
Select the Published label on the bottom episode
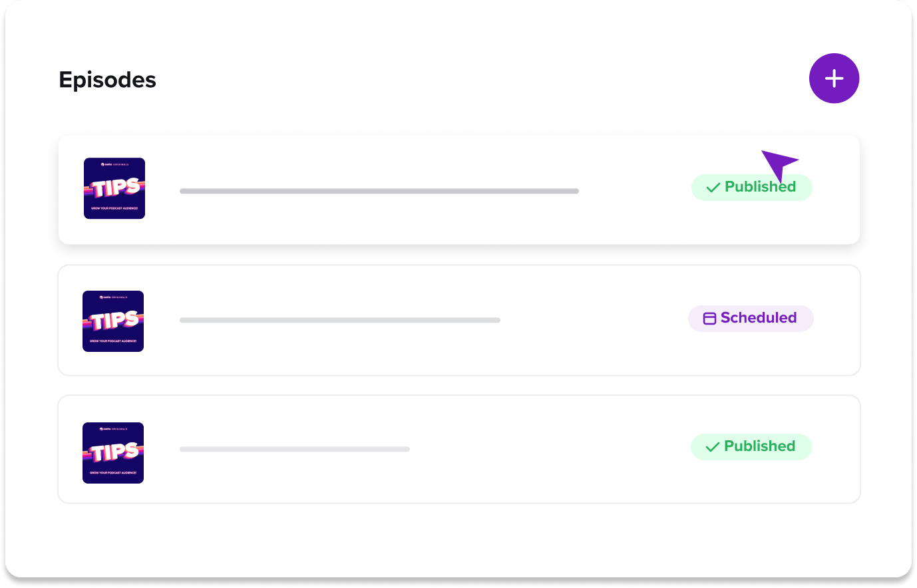point(759,446)
